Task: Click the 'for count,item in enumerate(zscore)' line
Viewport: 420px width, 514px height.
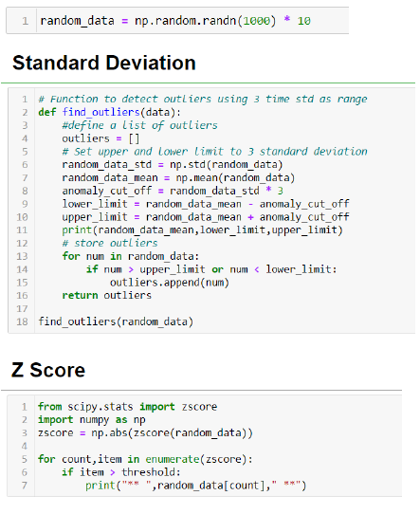Action: [145, 459]
